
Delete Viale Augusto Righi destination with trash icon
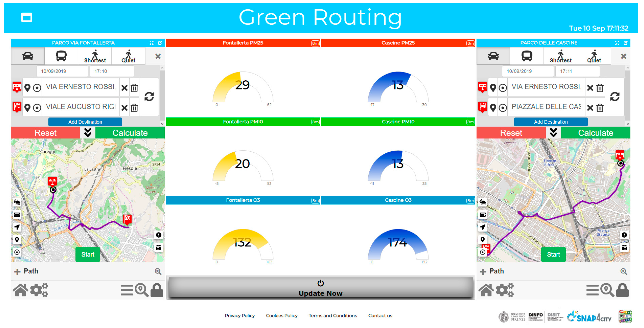(x=134, y=108)
